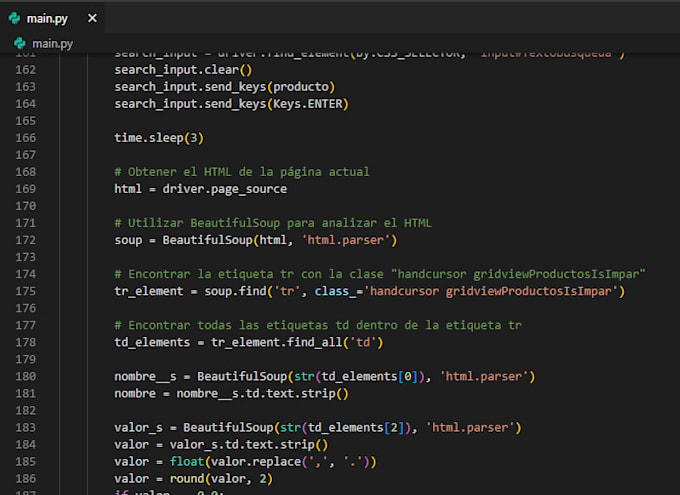Screen dimensions: 680x495
Task: Click on nombre = nombre__s.td.text.strip() line
Action: [231, 393]
